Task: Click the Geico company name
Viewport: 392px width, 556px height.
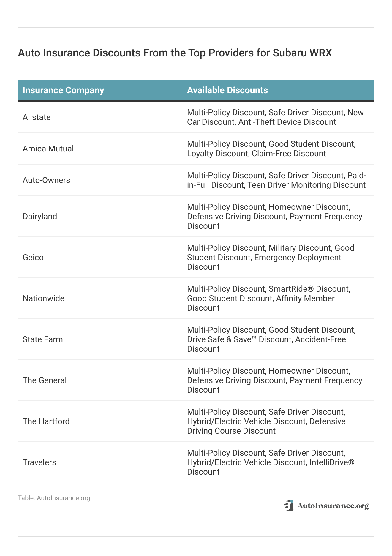Action: coord(33,258)
